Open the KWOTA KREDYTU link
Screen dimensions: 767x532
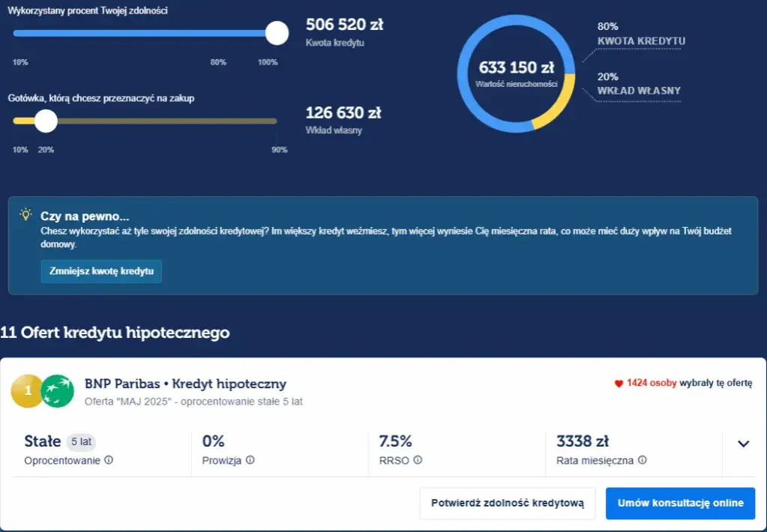[x=643, y=42]
